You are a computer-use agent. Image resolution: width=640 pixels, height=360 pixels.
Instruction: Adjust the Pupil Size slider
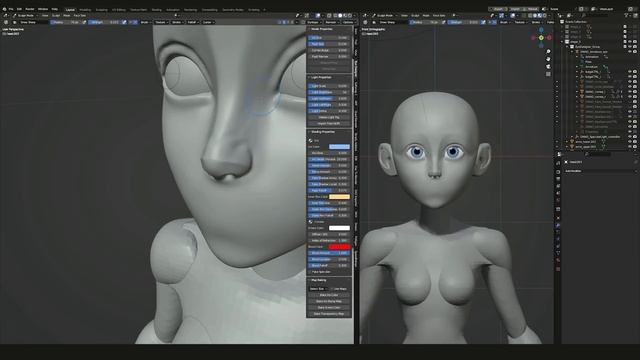click(329, 44)
